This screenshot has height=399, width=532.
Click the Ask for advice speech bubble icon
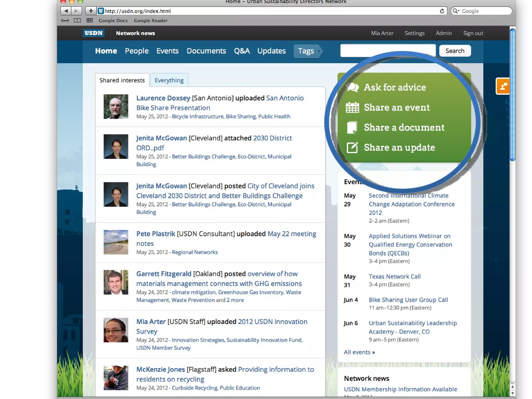pos(353,87)
